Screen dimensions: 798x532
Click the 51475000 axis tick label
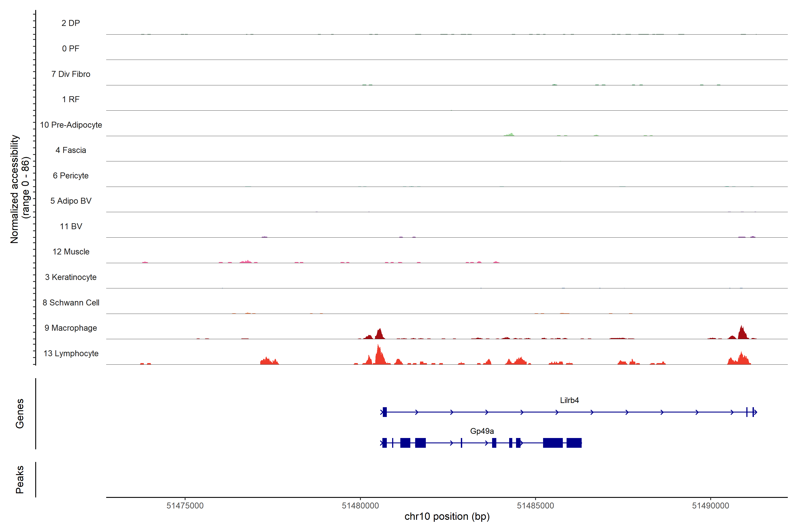[x=185, y=506]
